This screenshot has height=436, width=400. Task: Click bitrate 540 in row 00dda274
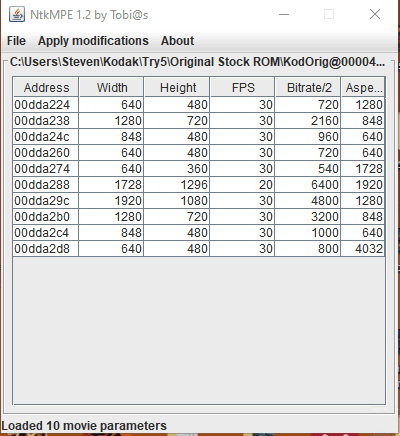308,169
